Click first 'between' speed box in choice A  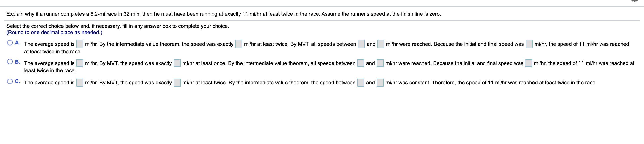pyautogui.click(x=361, y=44)
